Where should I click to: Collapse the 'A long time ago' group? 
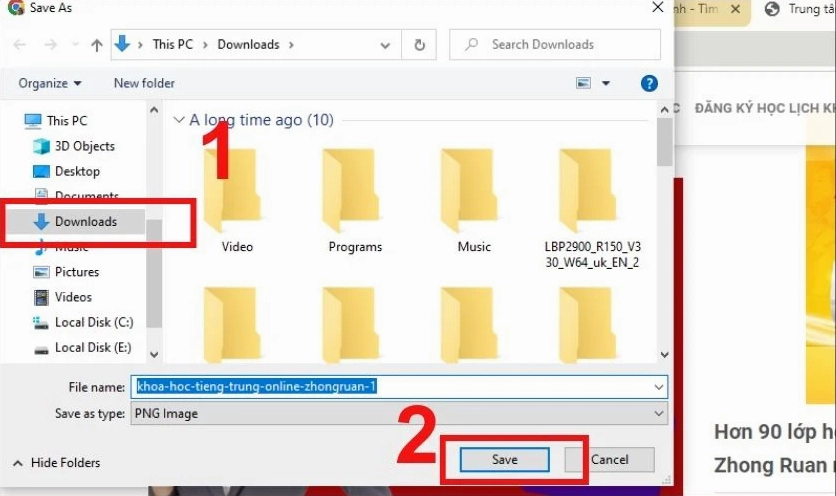tap(179, 120)
